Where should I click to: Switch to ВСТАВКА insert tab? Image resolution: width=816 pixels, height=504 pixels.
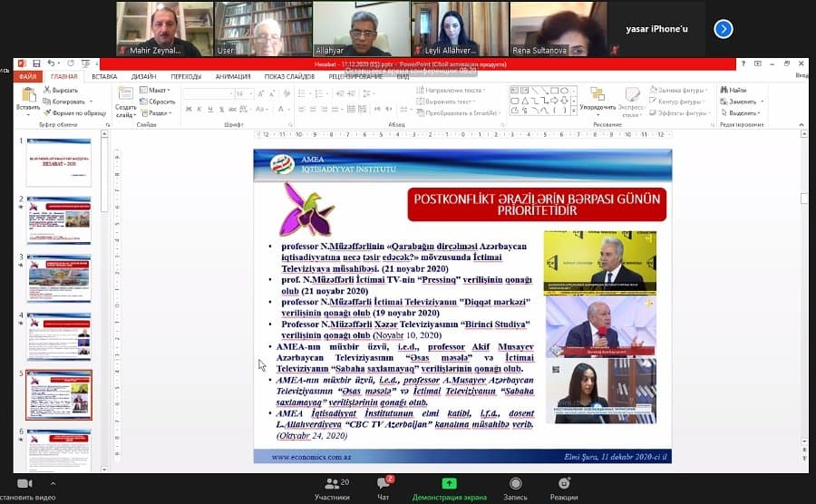tap(104, 76)
